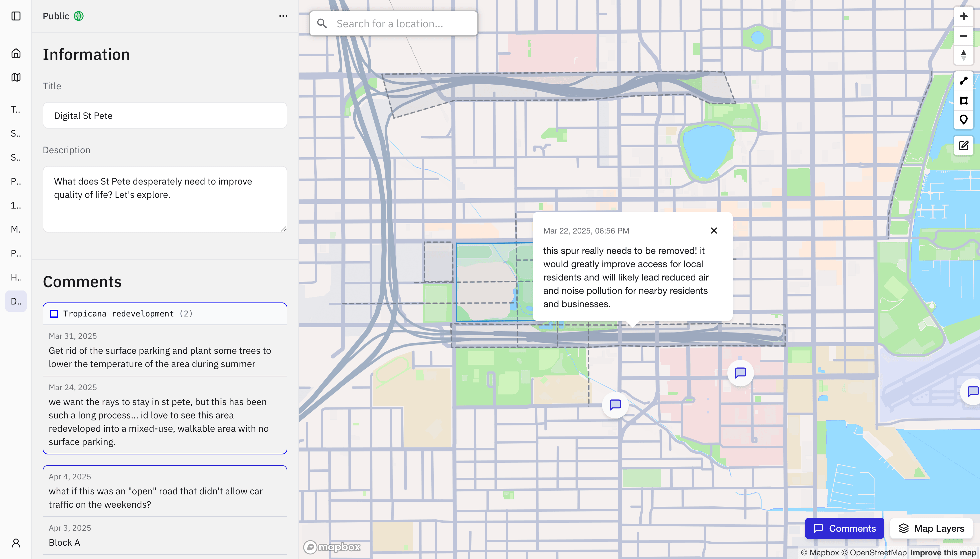The image size is (980, 559).
Task: Select the line drawing tool
Action: (963, 81)
